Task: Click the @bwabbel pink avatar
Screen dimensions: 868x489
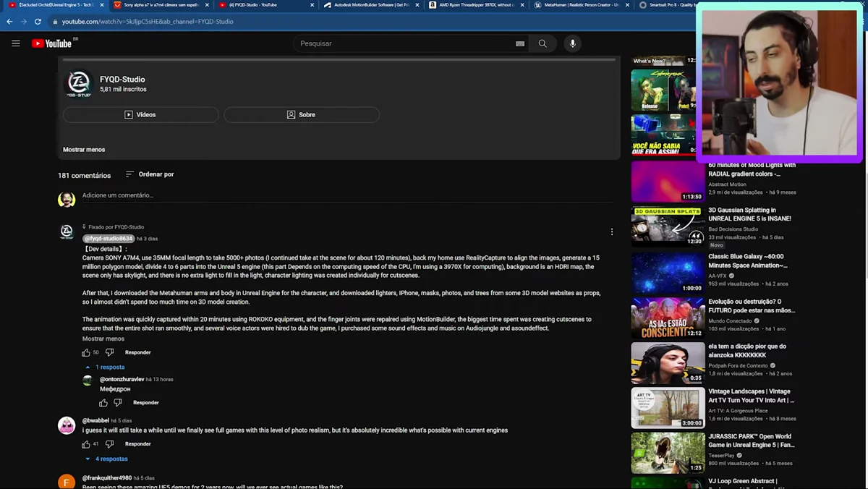Action: tap(67, 425)
